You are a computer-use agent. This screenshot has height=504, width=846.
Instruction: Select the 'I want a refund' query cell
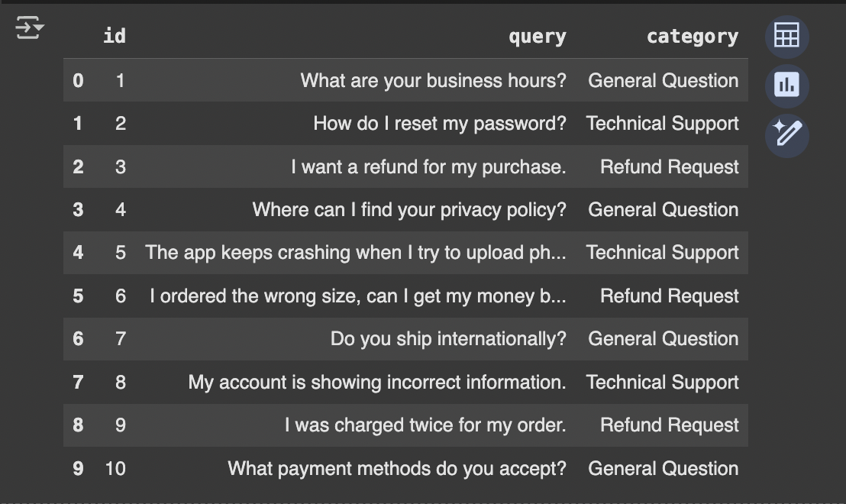(x=428, y=166)
